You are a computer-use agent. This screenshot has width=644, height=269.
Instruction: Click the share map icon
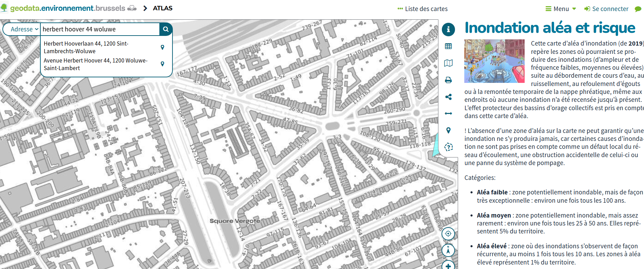tap(448, 97)
